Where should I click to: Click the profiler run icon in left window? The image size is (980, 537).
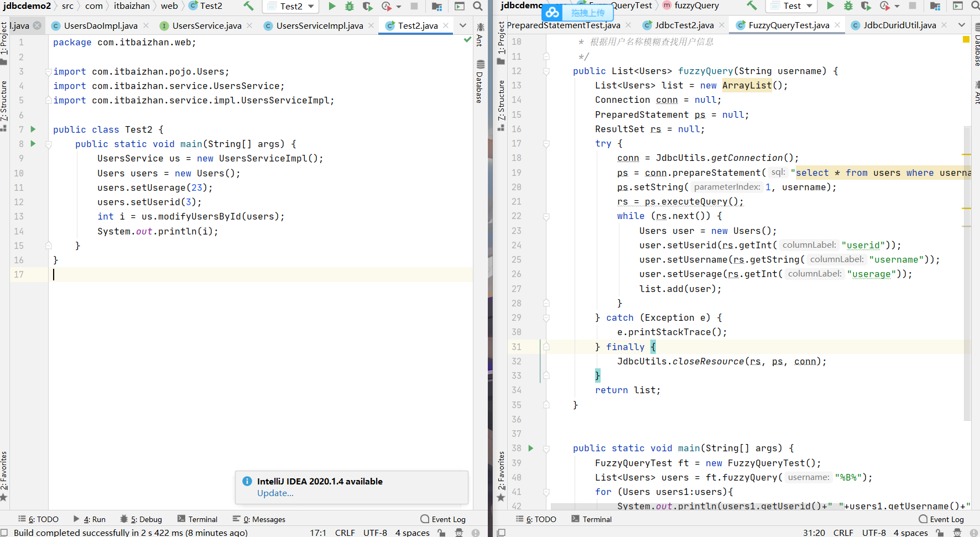pyautogui.click(x=387, y=6)
